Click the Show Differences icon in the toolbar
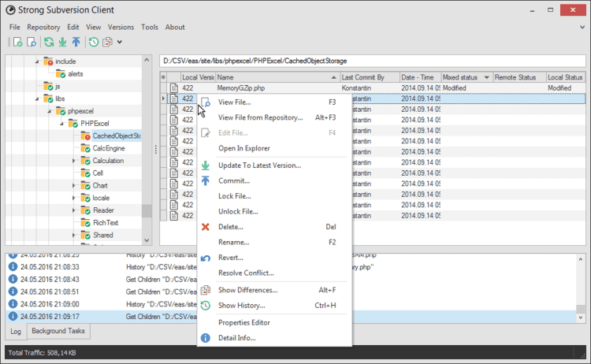591x364 pixels. point(107,42)
